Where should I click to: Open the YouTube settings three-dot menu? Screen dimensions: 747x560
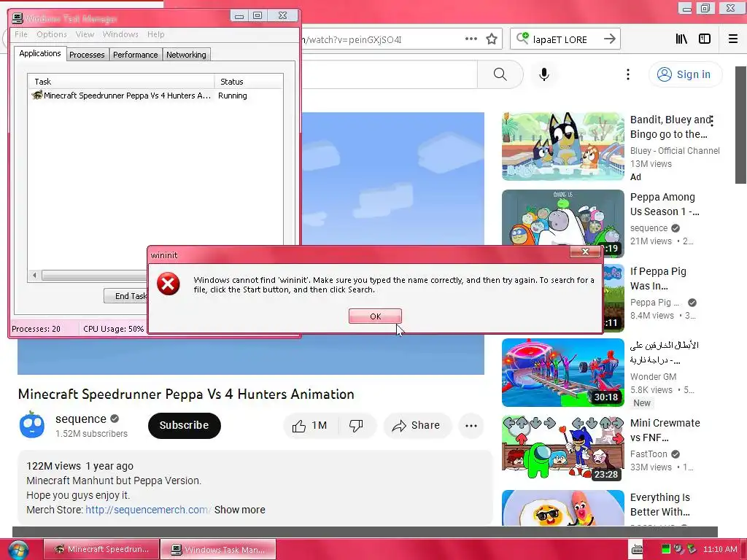(x=628, y=74)
